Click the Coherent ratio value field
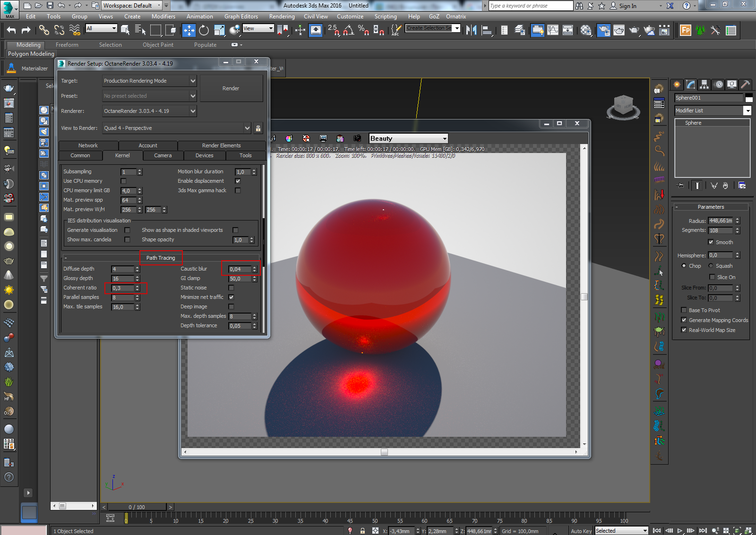The width and height of the screenshot is (756, 535). point(122,288)
